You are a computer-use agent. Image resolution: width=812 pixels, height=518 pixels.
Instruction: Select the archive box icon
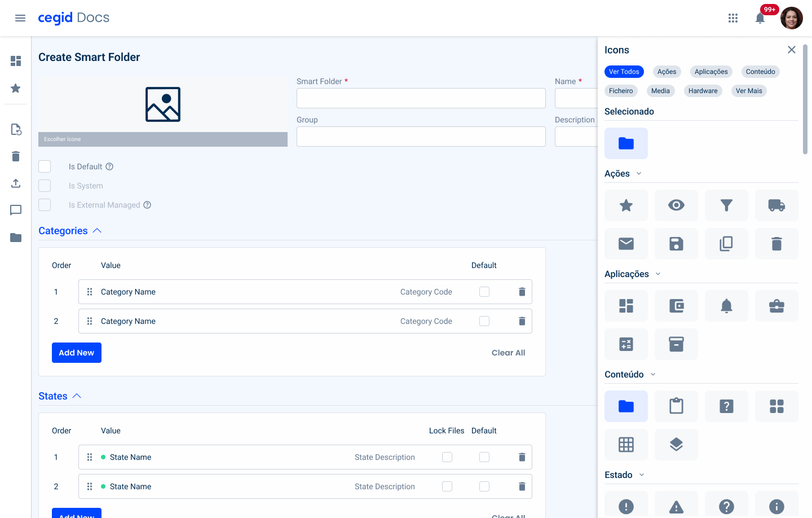click(x=676, y=344)
